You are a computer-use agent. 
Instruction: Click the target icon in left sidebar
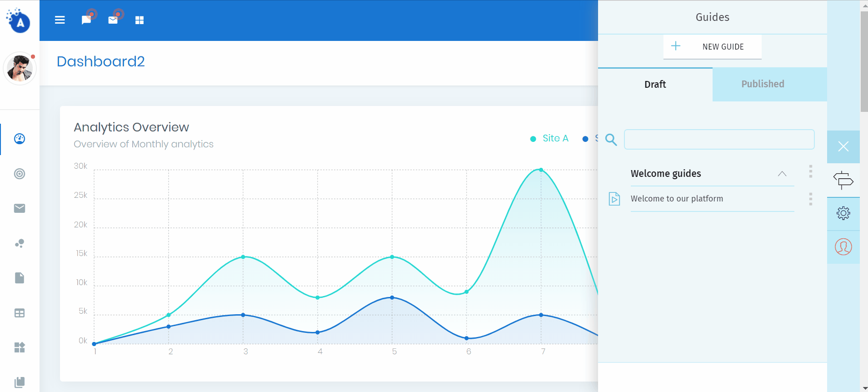coord(20,174)
